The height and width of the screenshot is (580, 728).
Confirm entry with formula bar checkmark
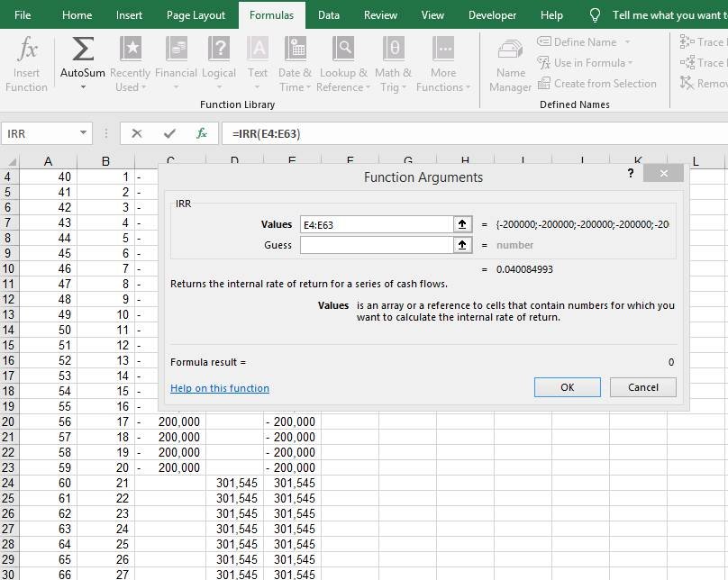click(169, 133)
